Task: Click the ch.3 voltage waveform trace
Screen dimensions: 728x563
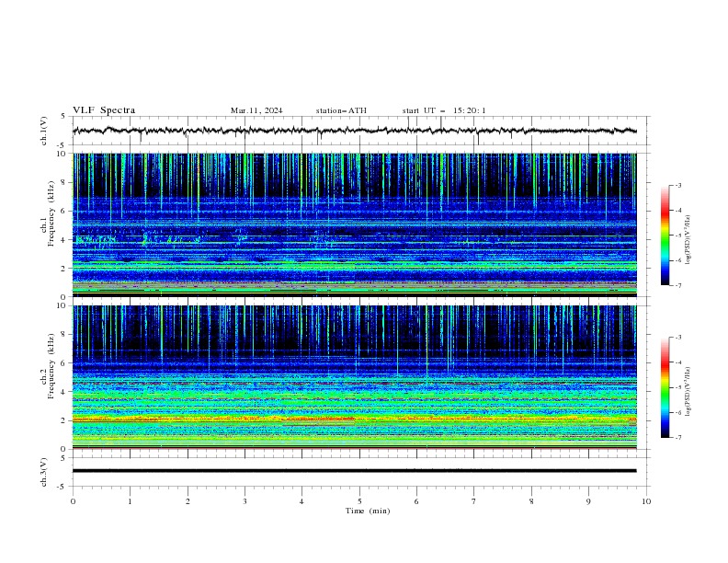Action: click(354, 471)
